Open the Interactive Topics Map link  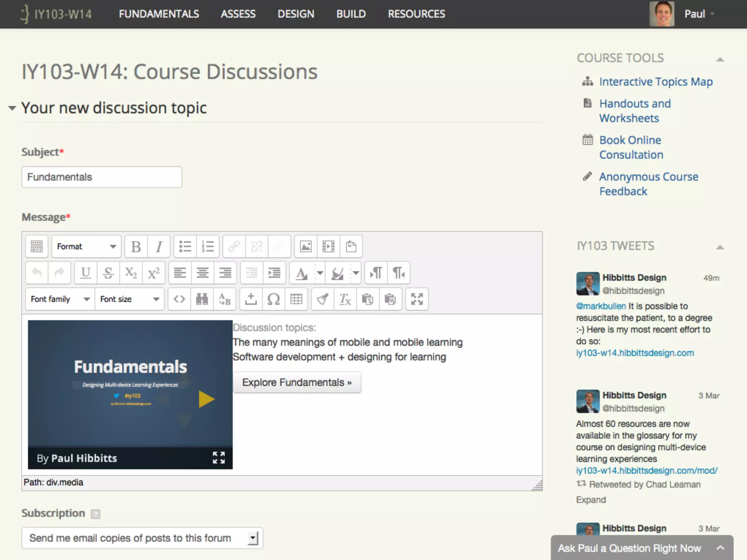tap(656, 82)
